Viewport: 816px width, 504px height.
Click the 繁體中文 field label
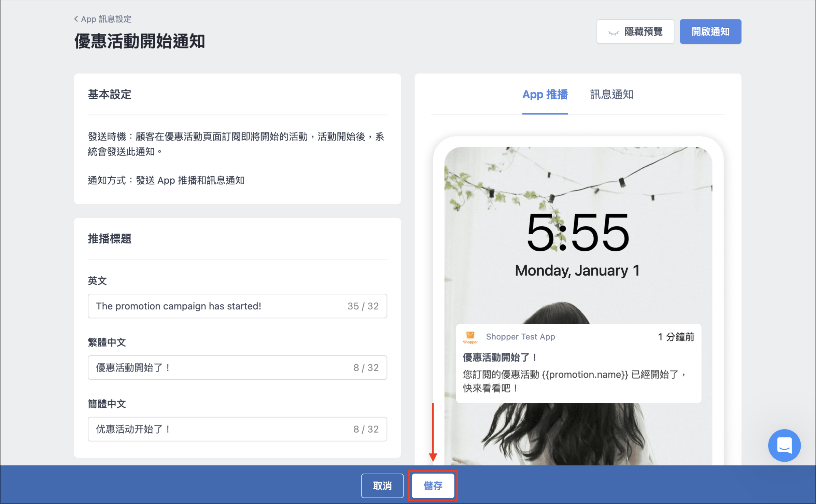(107, 342)
